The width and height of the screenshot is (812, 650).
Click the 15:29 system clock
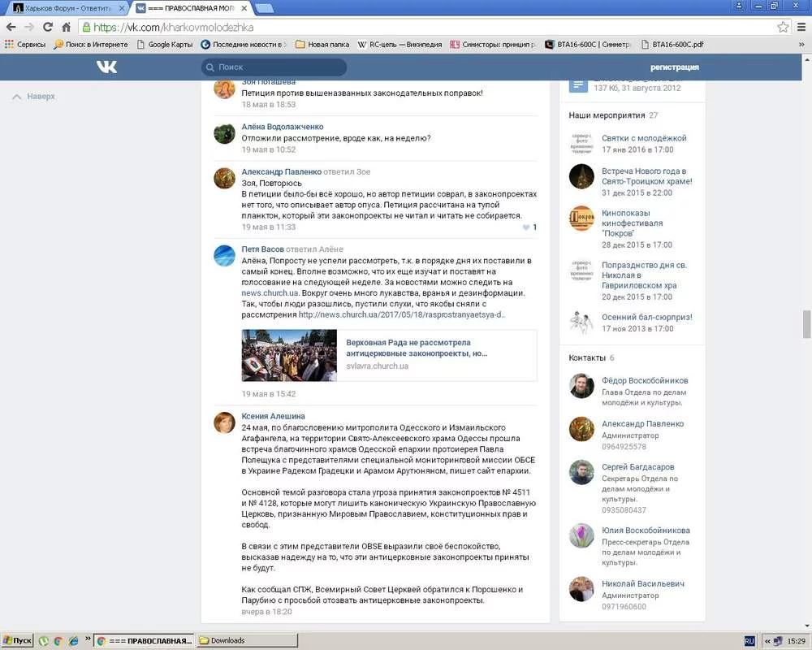796,641
